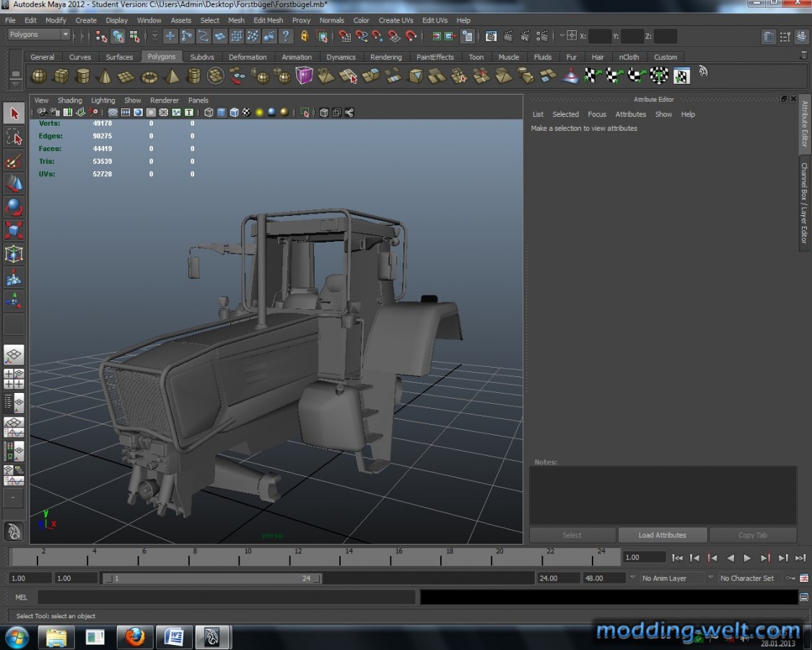
Task: Toggle the construction history button
Action: (x=468, y=36)
